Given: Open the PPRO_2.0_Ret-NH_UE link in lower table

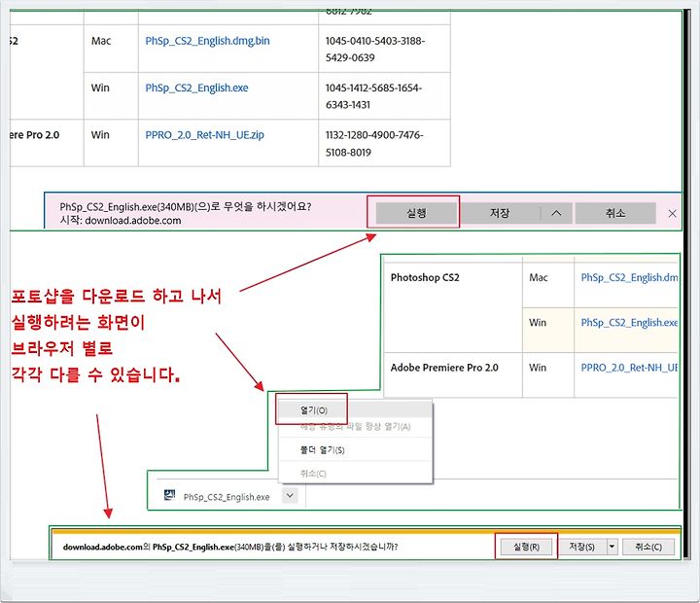Looking at the screenshot, I should pyautogui.click(x=629, y=368).
